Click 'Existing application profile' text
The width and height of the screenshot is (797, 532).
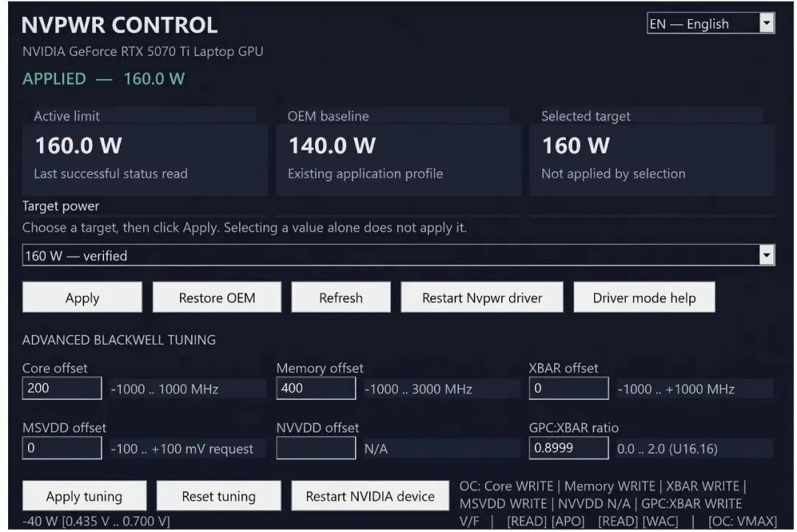[x=365, y=174]
